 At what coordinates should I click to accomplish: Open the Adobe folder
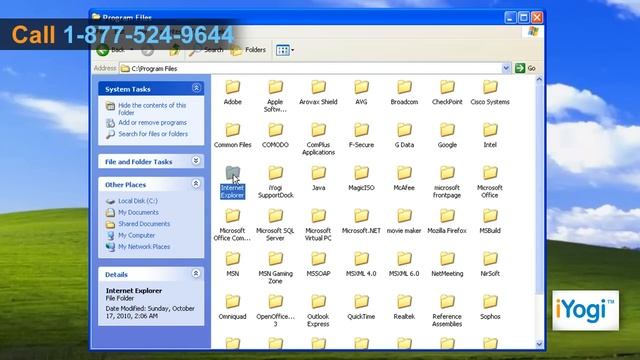[x=233, y=93]
